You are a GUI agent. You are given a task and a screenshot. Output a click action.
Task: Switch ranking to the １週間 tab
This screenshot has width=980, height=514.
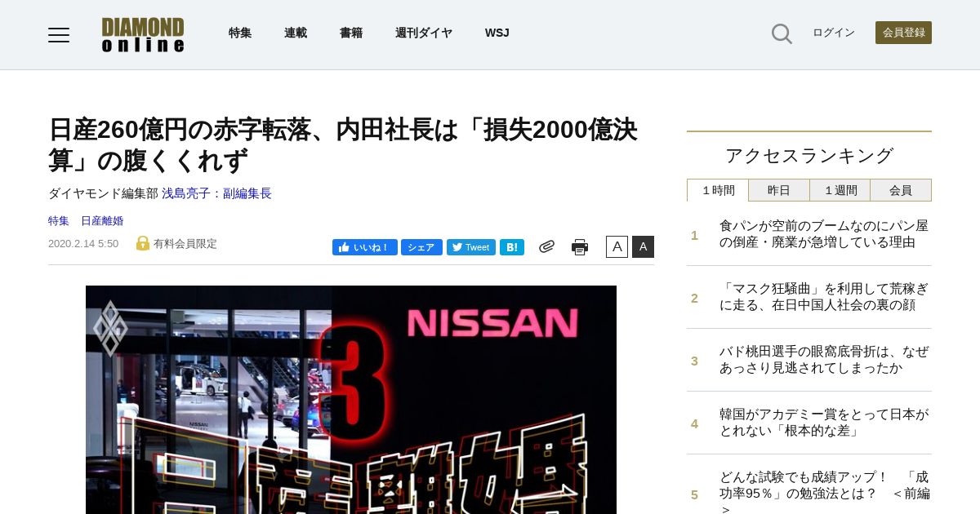840,190
